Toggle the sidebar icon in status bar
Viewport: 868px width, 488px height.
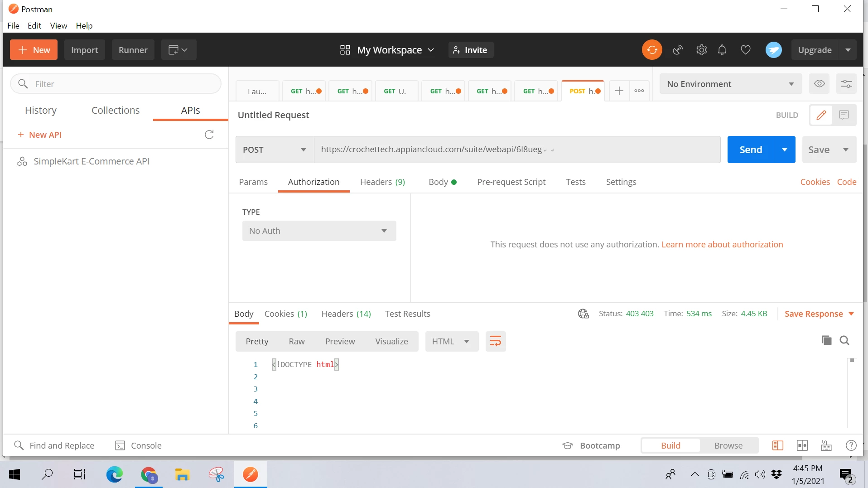(x=777, y=445)
